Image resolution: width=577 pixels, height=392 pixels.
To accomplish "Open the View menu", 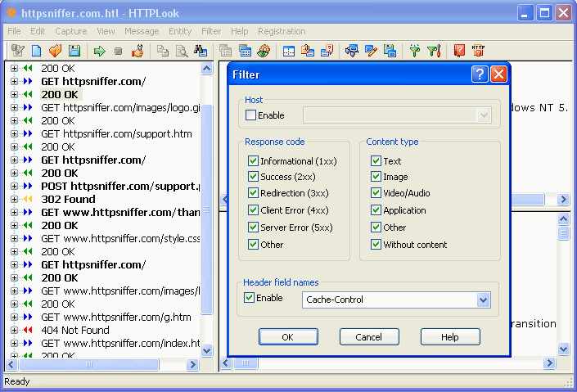I will click(x=106, y=31).
